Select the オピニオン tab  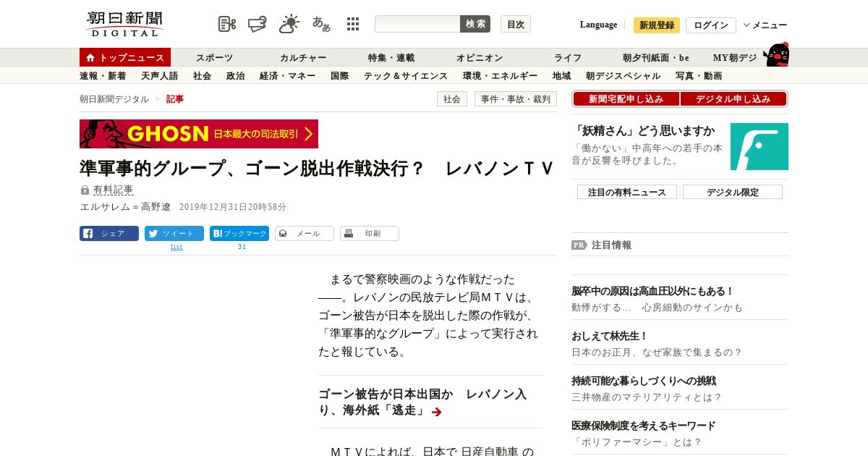(x=480, y=58)
